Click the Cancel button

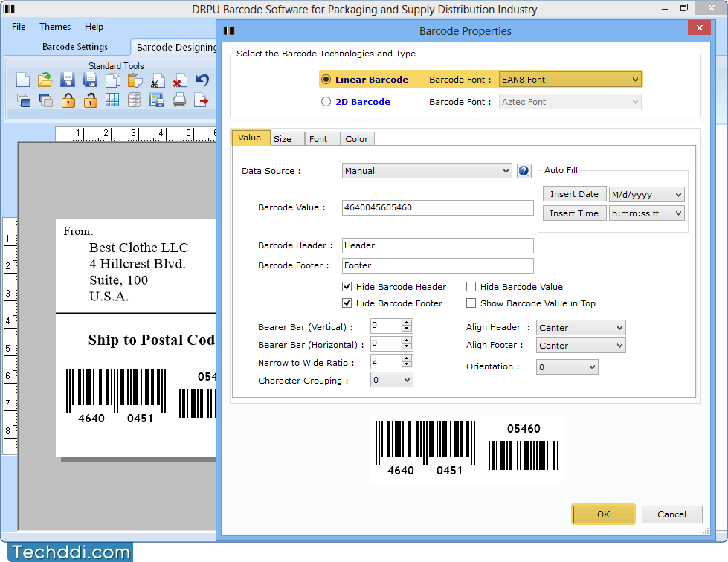pos(671,514)
